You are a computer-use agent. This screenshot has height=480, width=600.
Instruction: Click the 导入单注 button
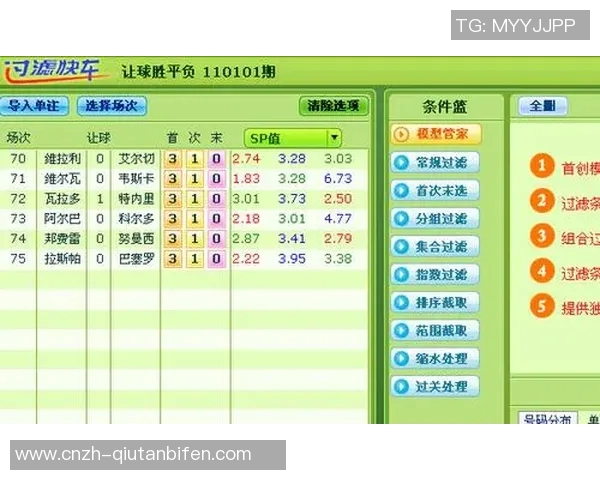click(34, 106)
